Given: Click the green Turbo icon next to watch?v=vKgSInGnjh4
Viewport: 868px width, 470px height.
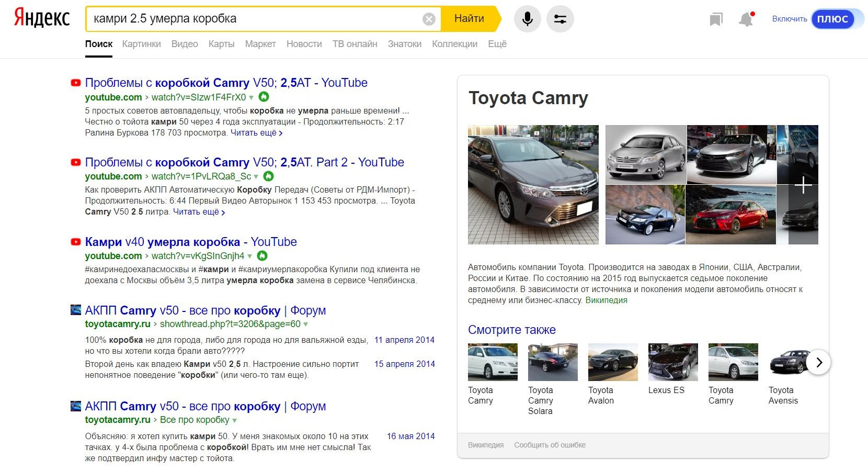Looking at the screenshot, I should (x=262, y=256).
